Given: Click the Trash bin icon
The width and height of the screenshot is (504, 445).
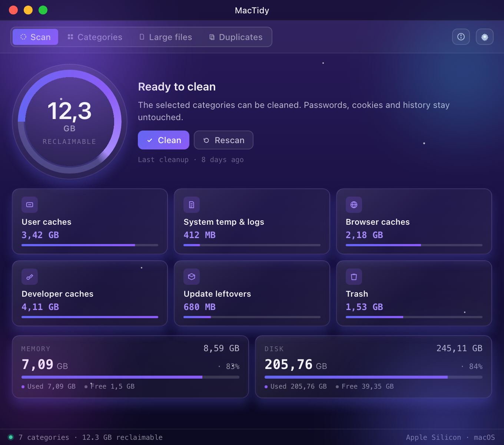Looking at the screenshot, I should [x=354, y=277].
